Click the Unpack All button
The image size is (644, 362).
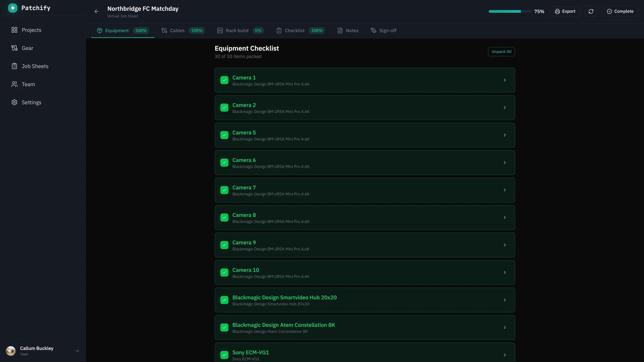point(501,52)
